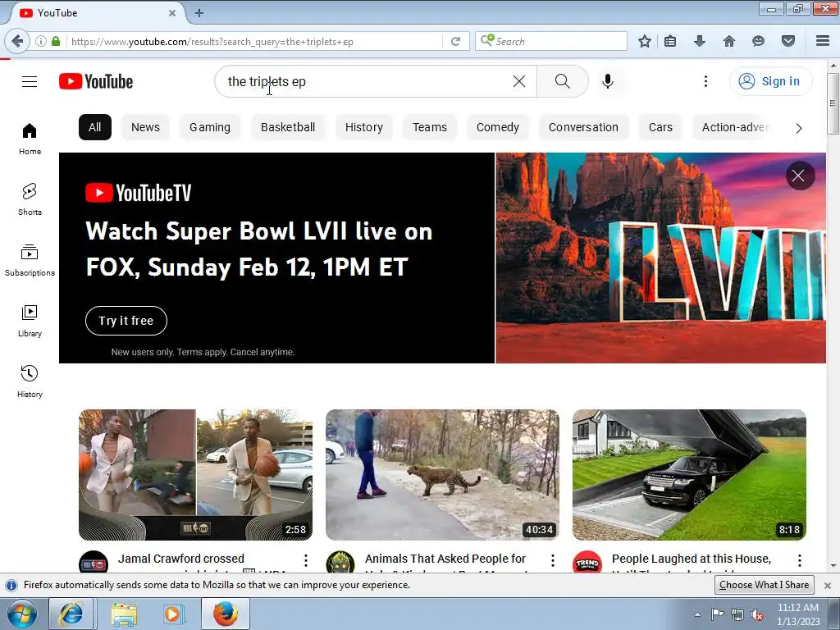The image size is (840, 630).
Task: Open options menu for Animals video
Action: pyautogui.click(x=553, y=560)
